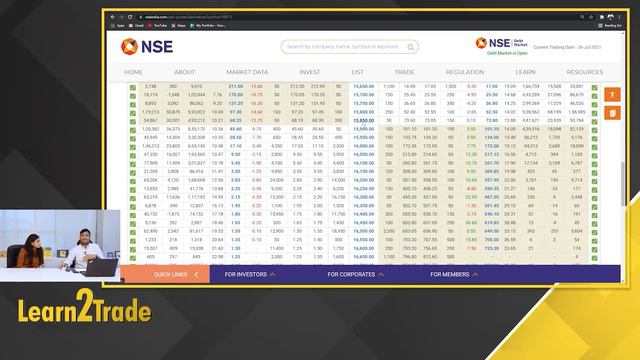The image size is (640, 360).
Task: Open the YouTube bookmark
Action: tap(158, 25)
